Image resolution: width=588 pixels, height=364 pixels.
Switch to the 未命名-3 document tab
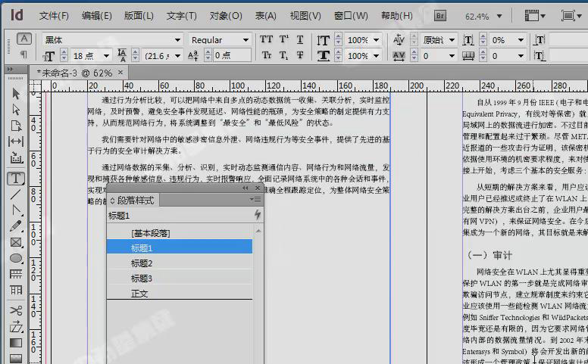click(74, 73)
